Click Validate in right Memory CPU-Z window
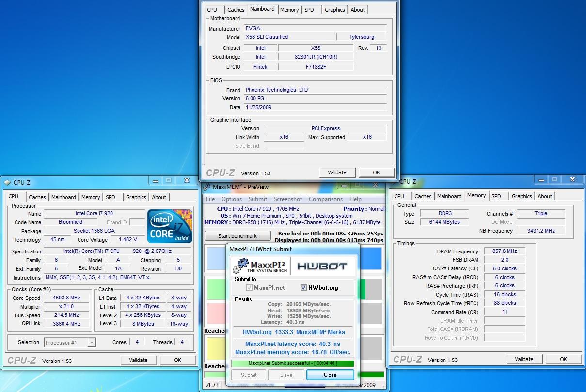Image resolution: width=586 pixels, height=392 pixels. pos(524,359)
